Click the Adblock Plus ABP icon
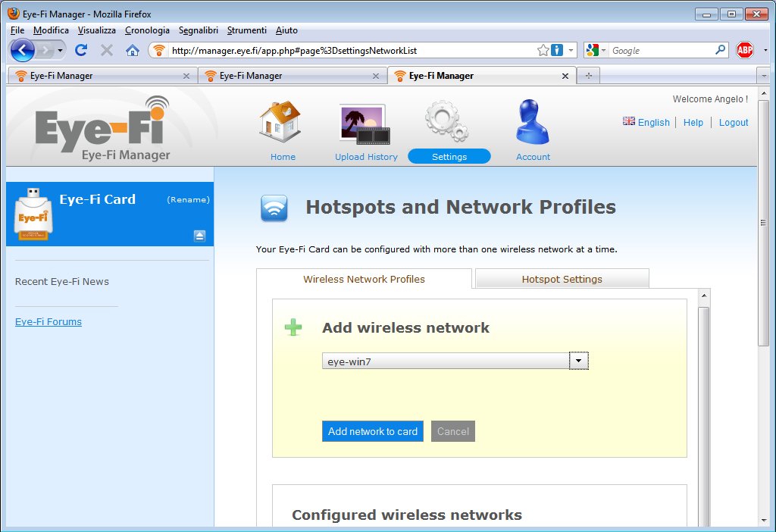This screenshot has width=776, height=532. coord(745,50)
